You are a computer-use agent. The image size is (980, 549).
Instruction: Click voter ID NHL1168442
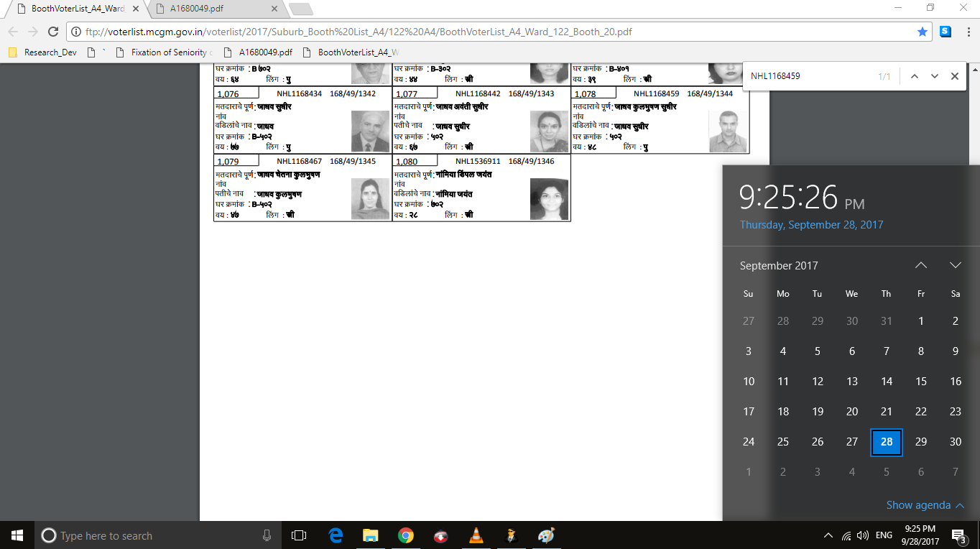point(478,93)
